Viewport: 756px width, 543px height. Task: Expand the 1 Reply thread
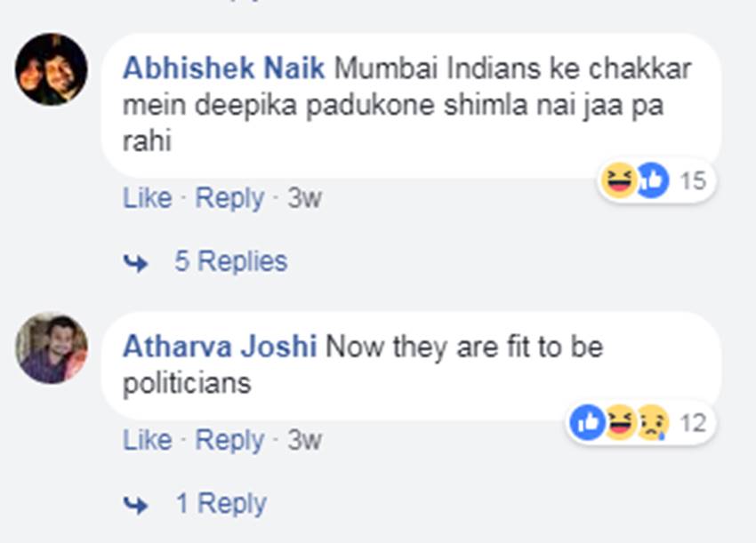tap(221, 504)
